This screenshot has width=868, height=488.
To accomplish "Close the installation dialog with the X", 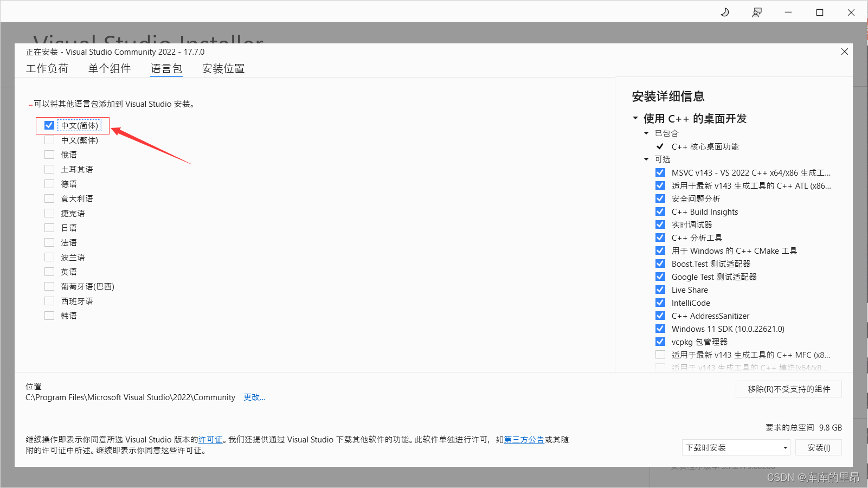I will (844, 52).
